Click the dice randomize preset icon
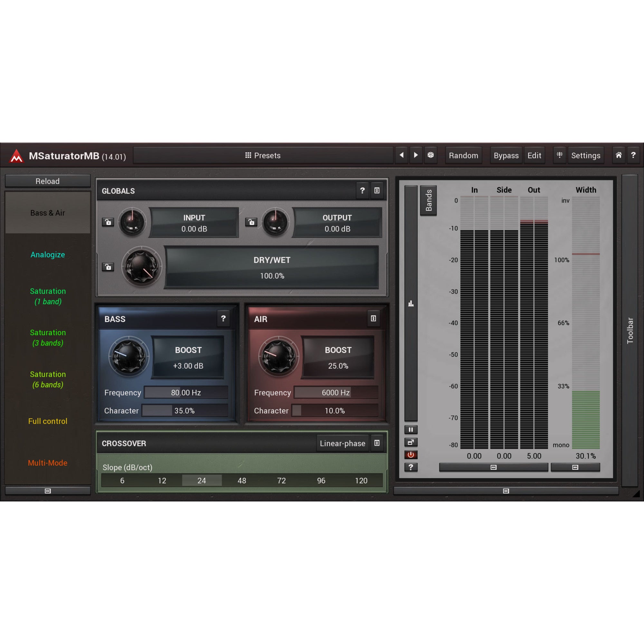644x644 pixels. 430,155
